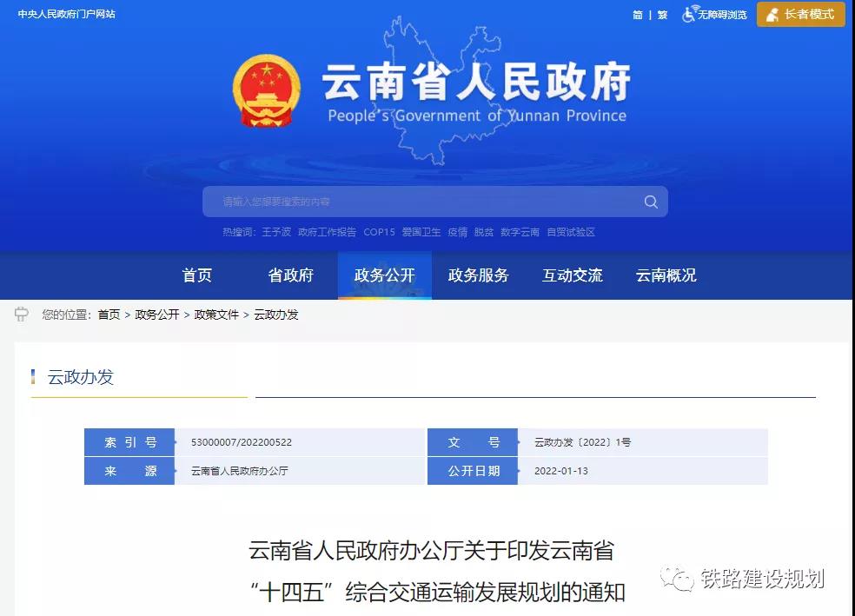Click the accessibility wheelchair icon
The width and height of the screenshot is (855, 616).
coord(689,14)
